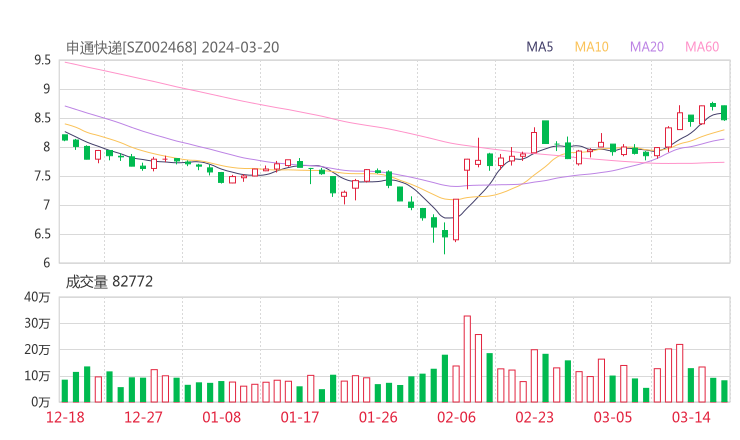Image resolution: width=740 pixels, height=440 pixels.
Task: Click the 03-05 date label
Action: tap(613, 417)
